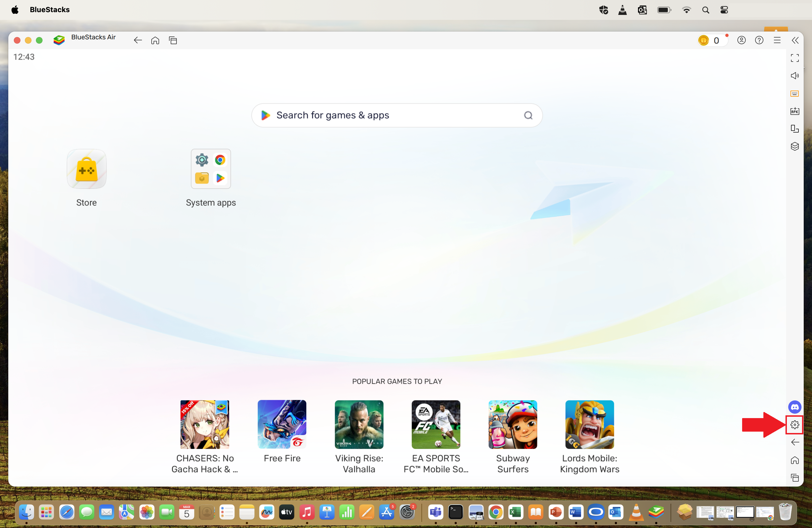Open the user account panel

742,40
